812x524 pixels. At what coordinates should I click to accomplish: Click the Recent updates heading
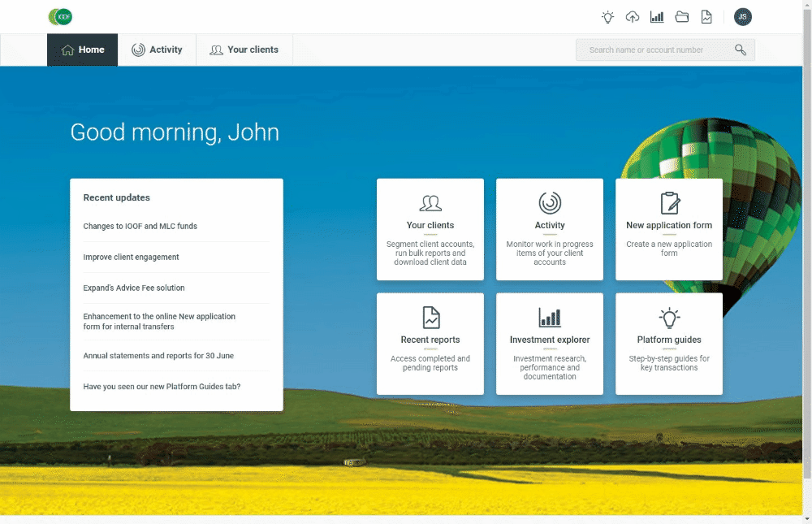tap(116, 197)
